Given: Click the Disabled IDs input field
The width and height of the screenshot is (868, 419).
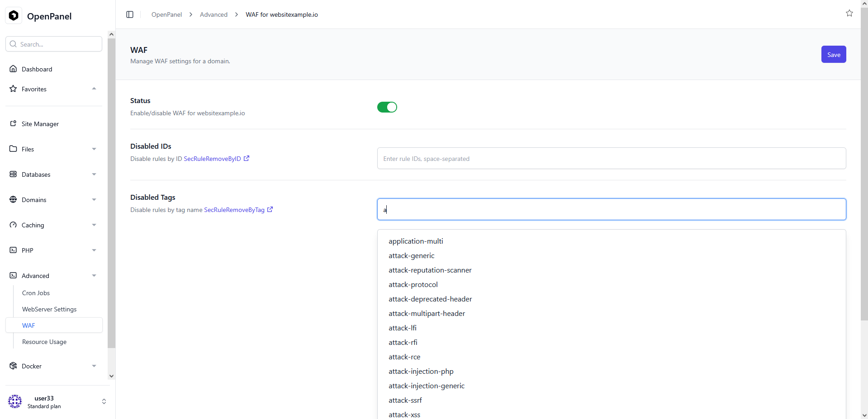Looking at the screenshot, I should point(611,159).
